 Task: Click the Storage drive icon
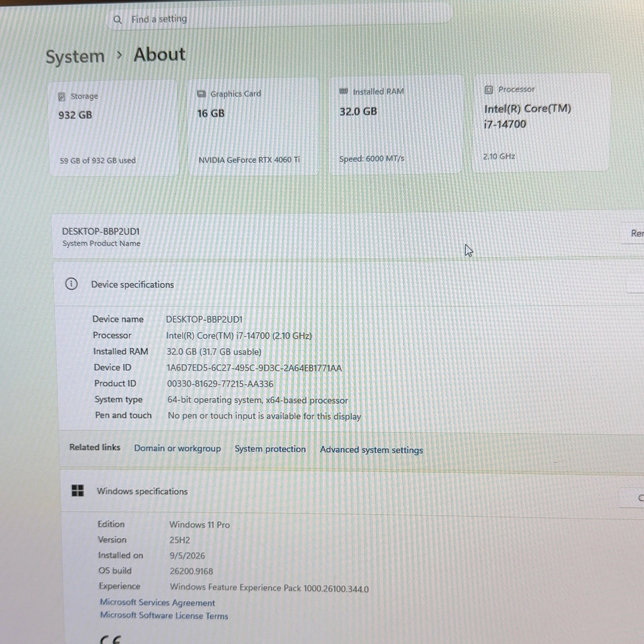(62, 97)
